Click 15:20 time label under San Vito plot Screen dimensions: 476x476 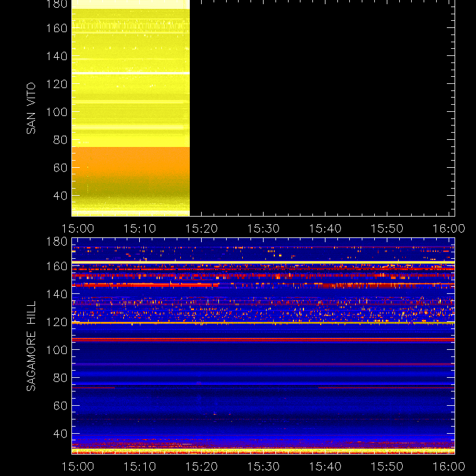[x=202, y=228]
